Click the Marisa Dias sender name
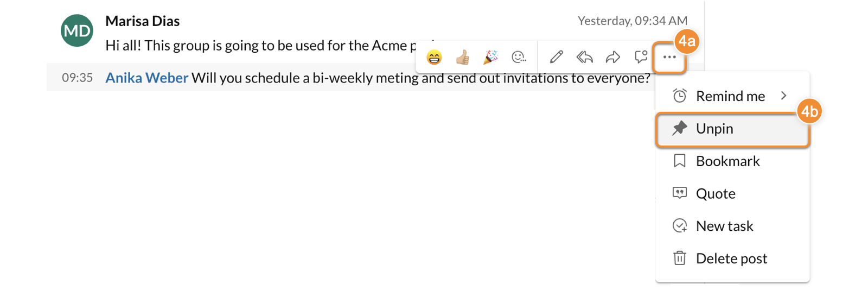This screenshot has width=868, height=290. (143, 21)
